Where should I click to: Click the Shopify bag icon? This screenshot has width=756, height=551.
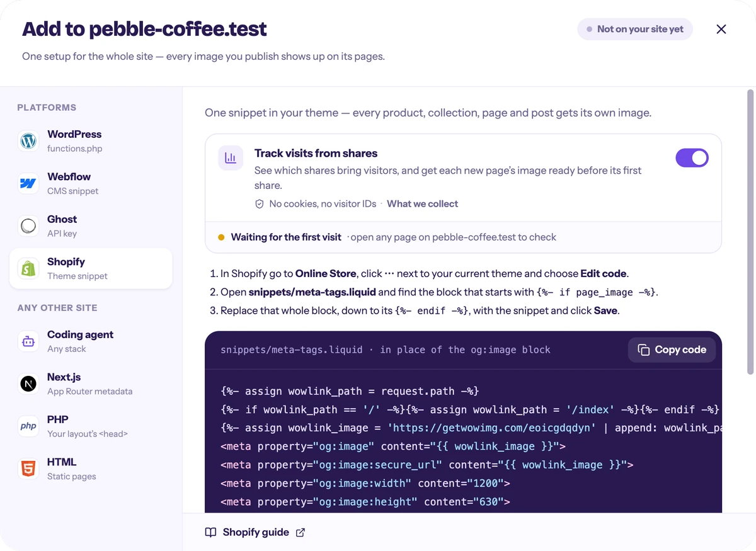click(x=28, y=268)
